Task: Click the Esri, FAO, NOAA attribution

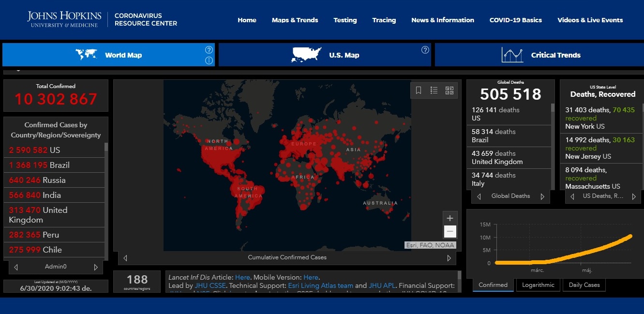Action: pos(430,245)
